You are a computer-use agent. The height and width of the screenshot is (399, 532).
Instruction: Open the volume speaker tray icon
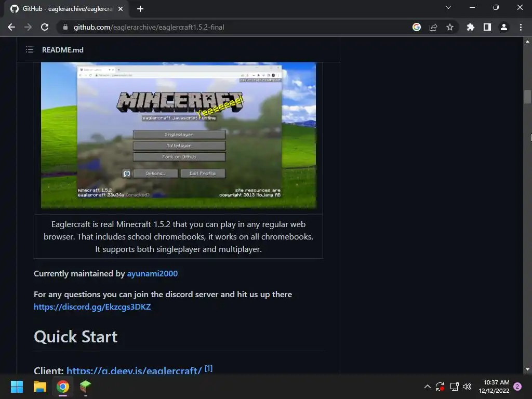click(467, 387)
